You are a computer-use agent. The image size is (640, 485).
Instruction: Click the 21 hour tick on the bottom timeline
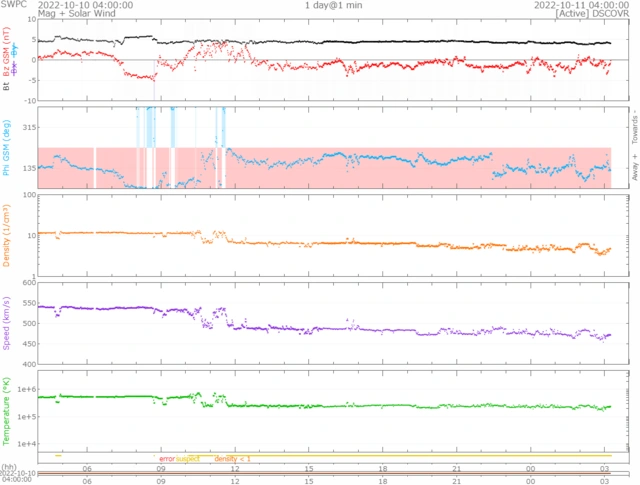point(457,480)
